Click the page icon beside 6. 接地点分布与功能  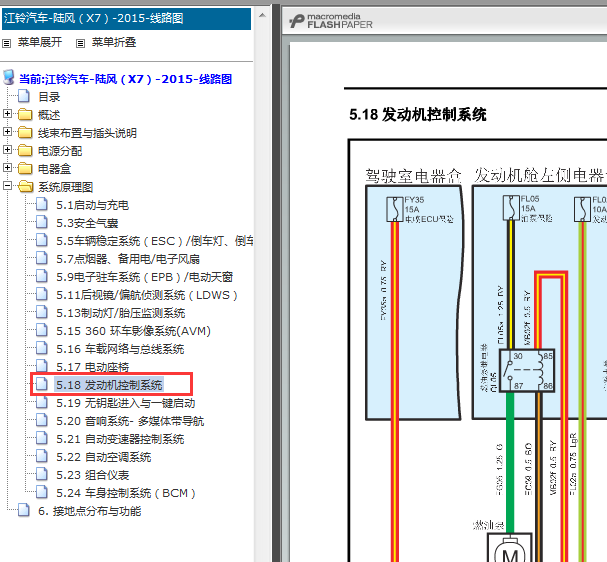tap(24, 511)
